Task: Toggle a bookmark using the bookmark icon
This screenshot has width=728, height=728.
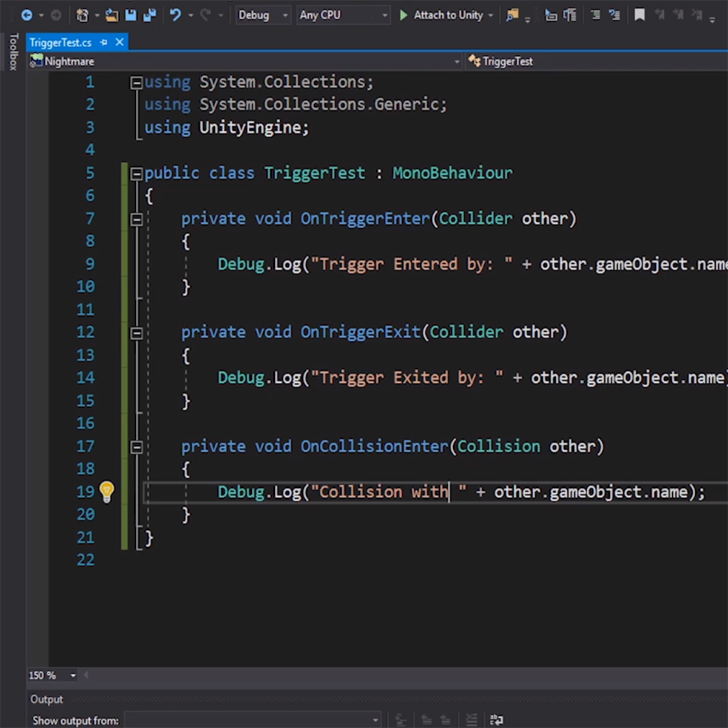Action: [640, 15]
